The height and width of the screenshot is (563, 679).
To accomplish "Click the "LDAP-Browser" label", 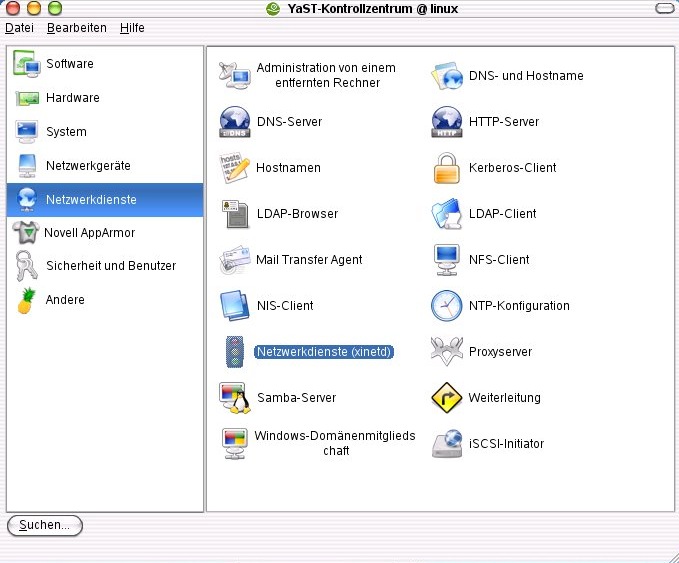I will pyautogui.click(x=297, y=214).
